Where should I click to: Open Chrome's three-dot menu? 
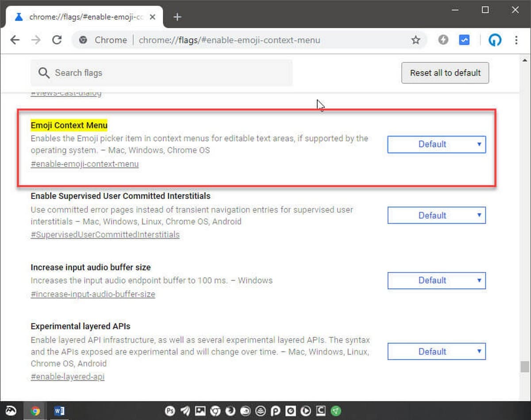516,40
